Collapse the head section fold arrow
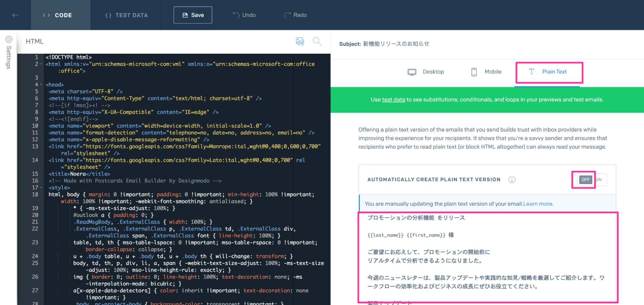 click(x=41, y=85)
